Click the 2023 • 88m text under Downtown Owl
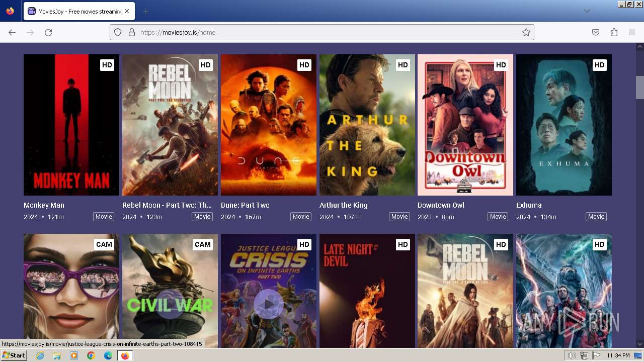This screenshot has height=362, width=644. point(436,217)
